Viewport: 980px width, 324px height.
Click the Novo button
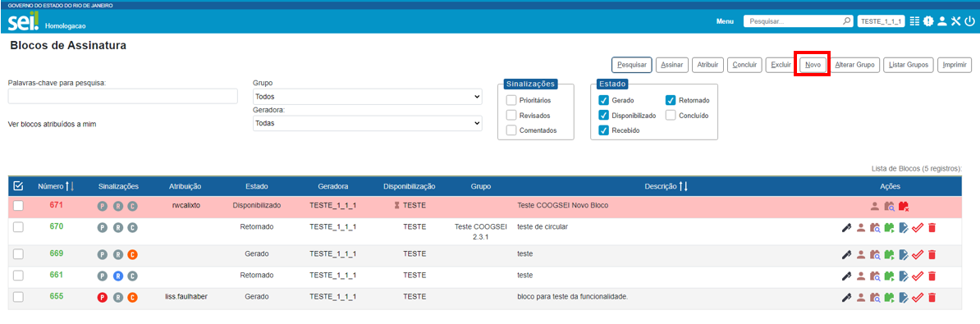[x=813, y=64]
